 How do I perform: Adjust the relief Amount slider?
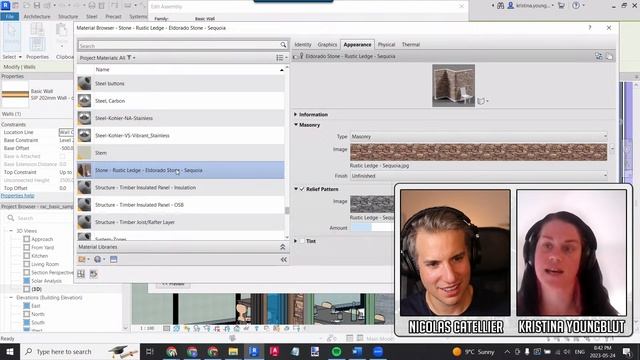tap(372, 228)
